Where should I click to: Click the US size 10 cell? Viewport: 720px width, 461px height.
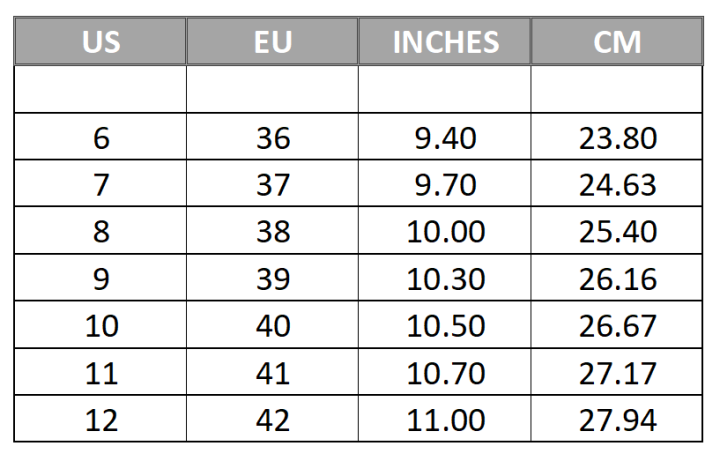point(101,325)
